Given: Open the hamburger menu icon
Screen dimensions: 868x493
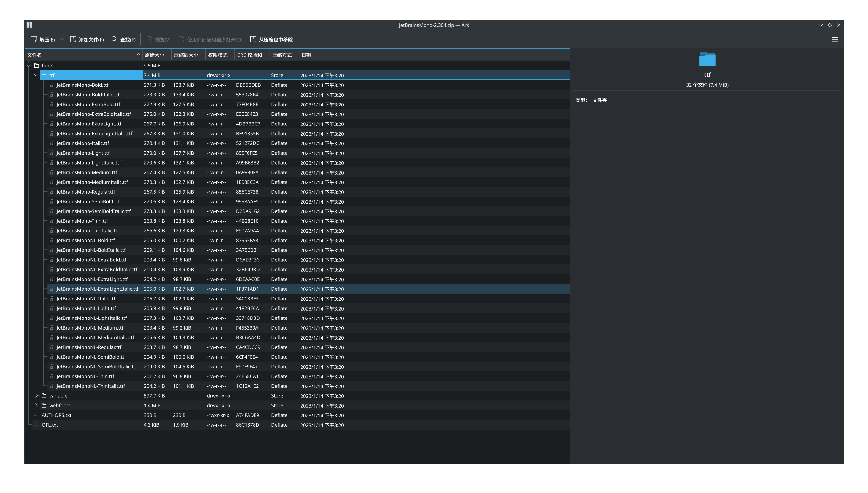Looking at the screenshot, I should pyautogui.click(x=835, y=40).
